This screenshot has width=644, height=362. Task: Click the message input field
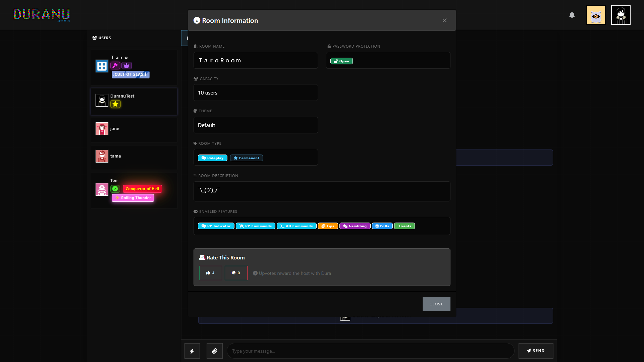pyautogui.click(x=370, y=351)
